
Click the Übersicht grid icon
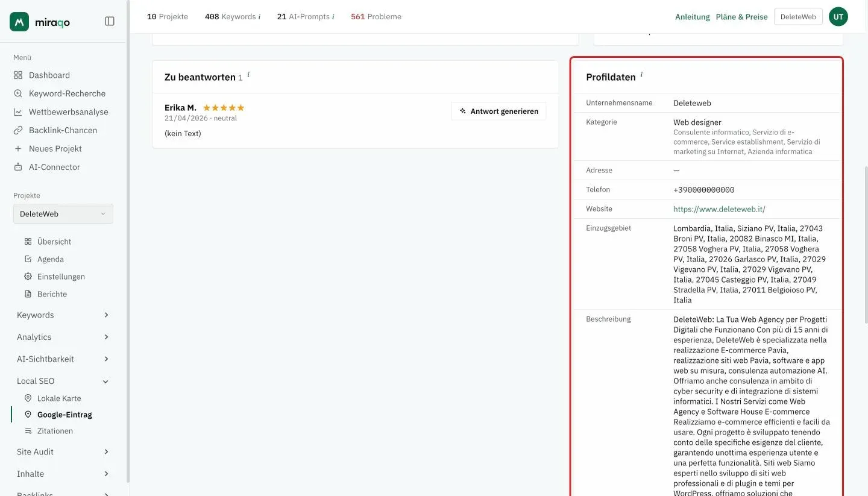[x=28, y=242]
